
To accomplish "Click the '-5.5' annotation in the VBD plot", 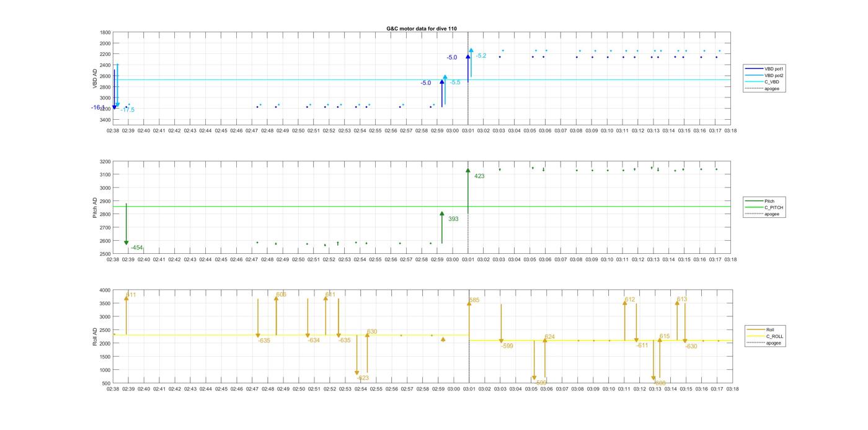I will 455,83.
